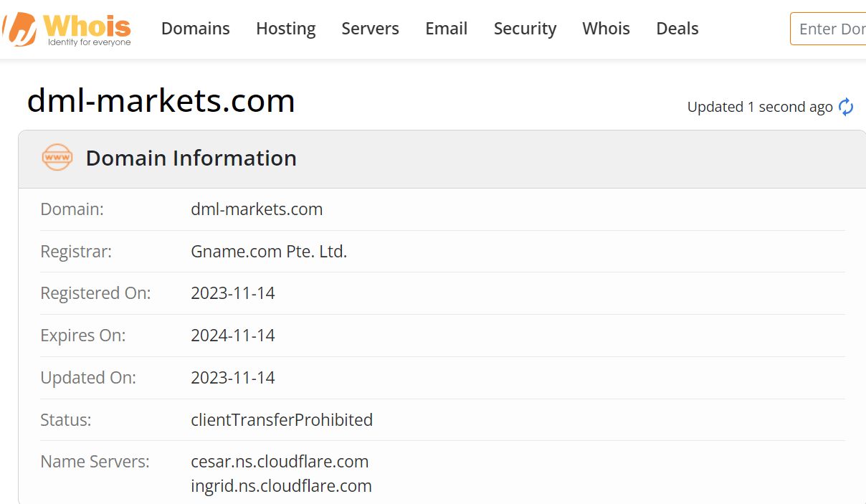Open the Email menu

coord(447,29)
